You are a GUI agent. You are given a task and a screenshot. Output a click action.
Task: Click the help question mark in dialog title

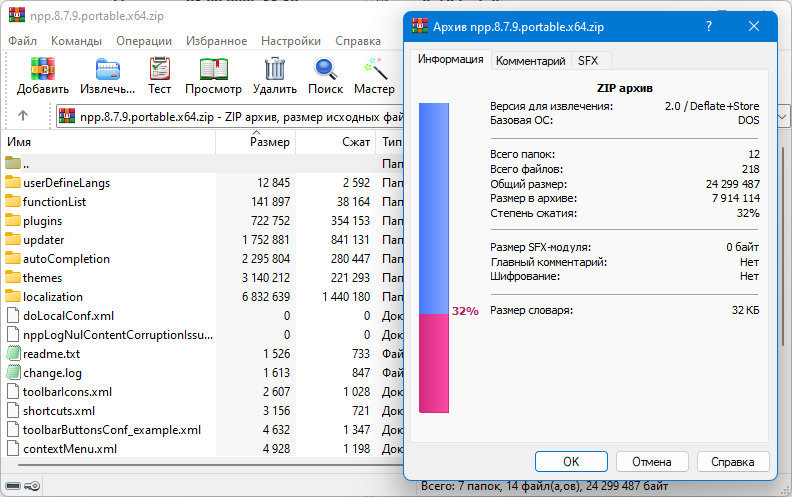click(709, 26)
